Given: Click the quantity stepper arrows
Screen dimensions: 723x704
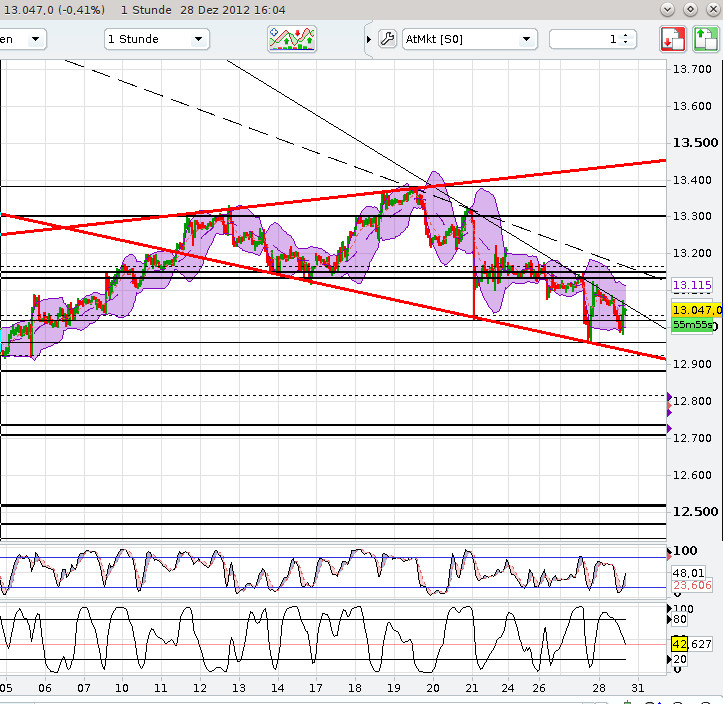Looking at the screenshot, I should point(626,39).
